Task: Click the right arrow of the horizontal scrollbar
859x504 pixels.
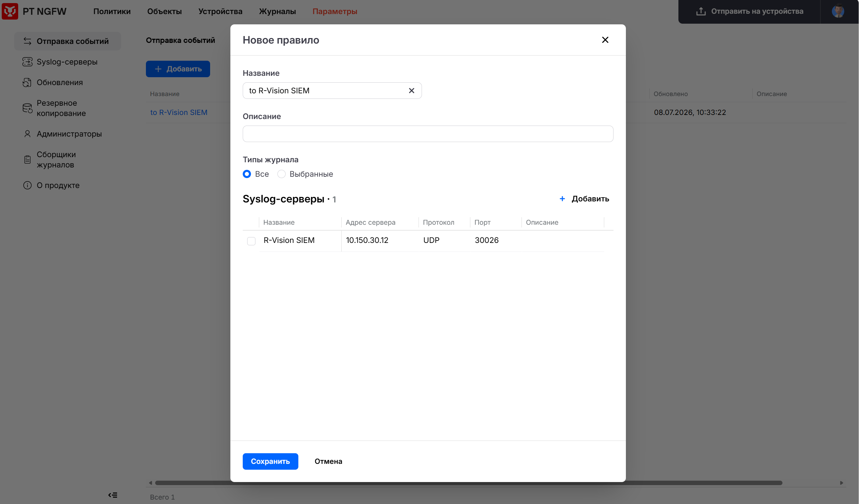Action: click(x=841, y=483)
